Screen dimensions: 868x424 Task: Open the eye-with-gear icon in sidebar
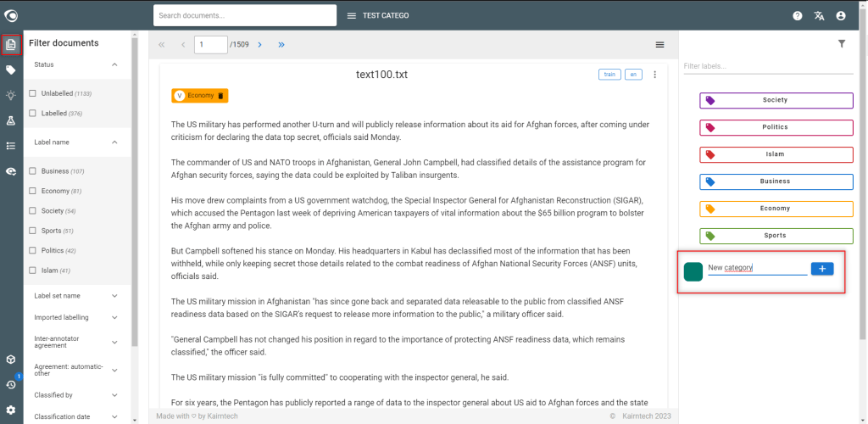[x=11, y=171]
